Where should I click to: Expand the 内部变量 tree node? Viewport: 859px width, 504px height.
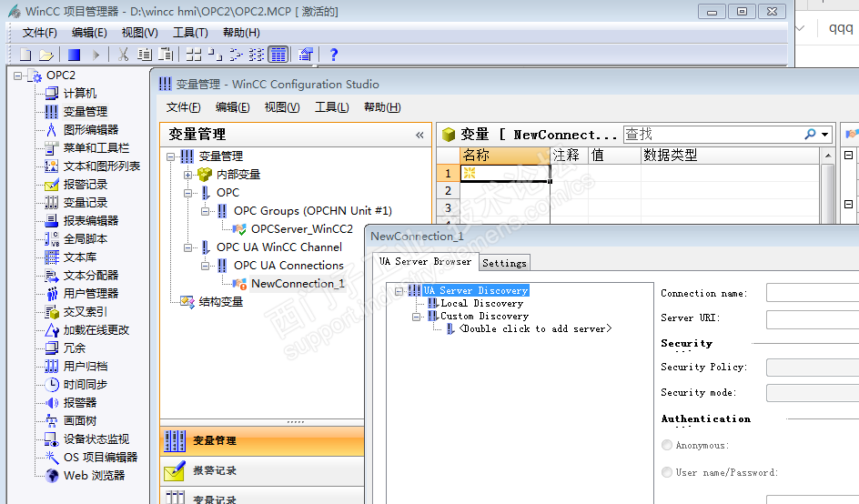click(x=187, y=175)
